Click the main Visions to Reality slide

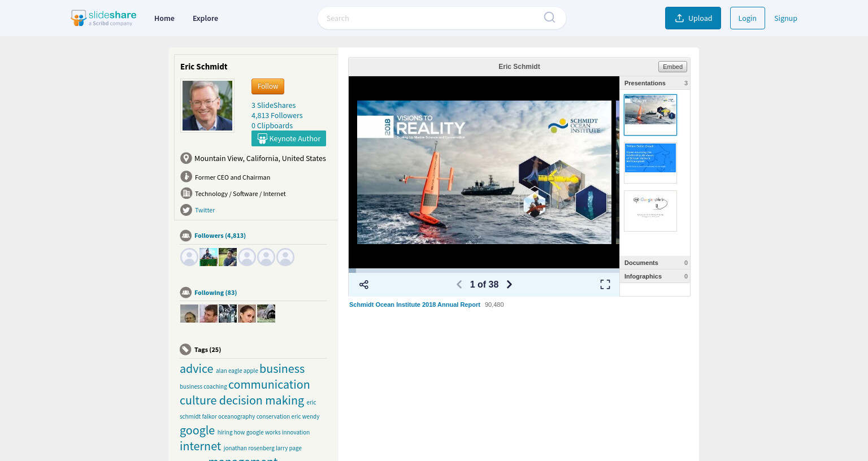(x=484, y=172)
